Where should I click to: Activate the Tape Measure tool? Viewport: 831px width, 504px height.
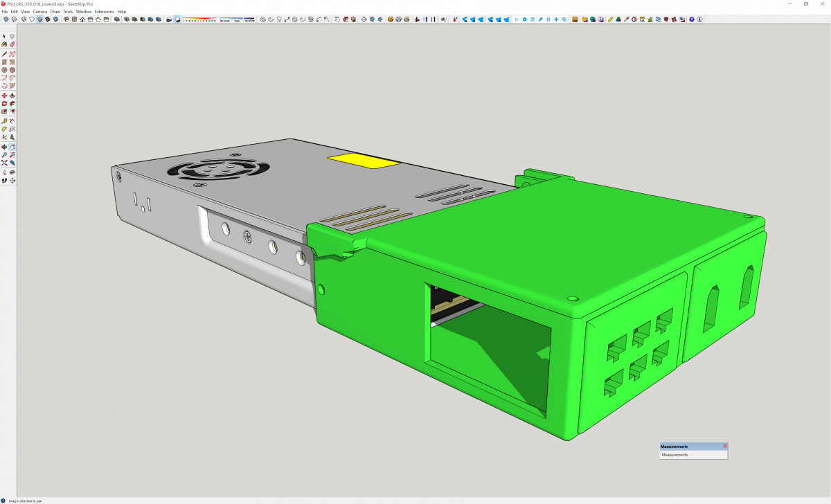coord(4,120)
